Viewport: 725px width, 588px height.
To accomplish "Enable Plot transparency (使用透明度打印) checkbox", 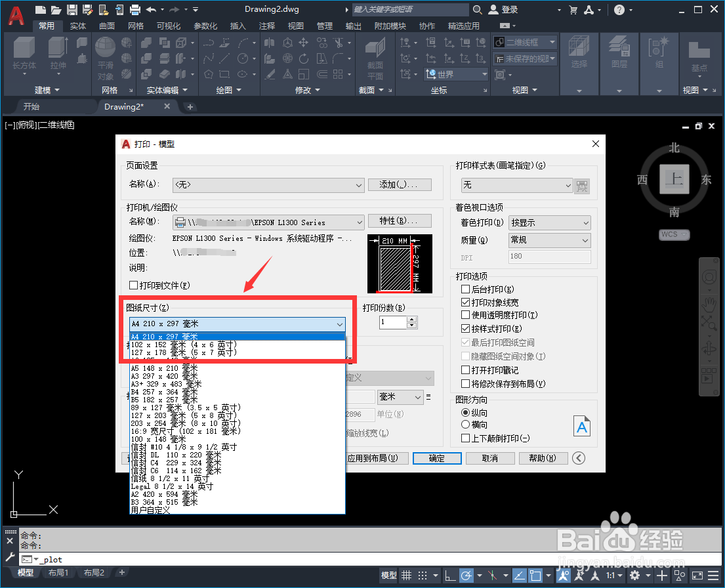I will [466, 314].
